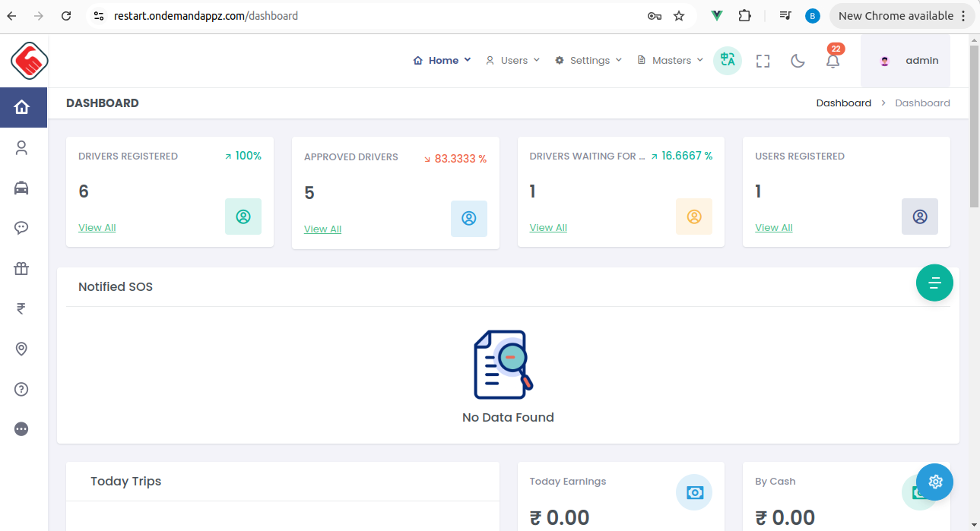Select the taxi rides icon in sidebar
The height and width of the screenshot is (531, 980).
pyautogui.click(x=21, y=188)
